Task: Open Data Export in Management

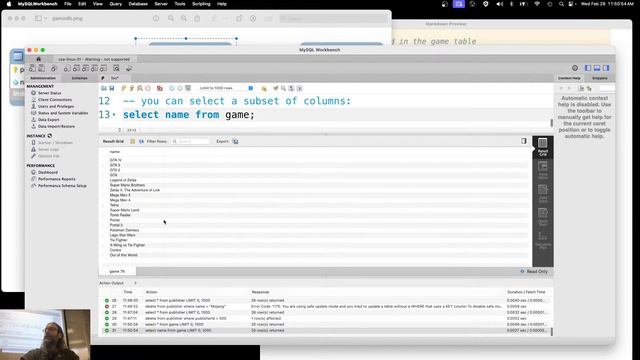Action: 49,120
